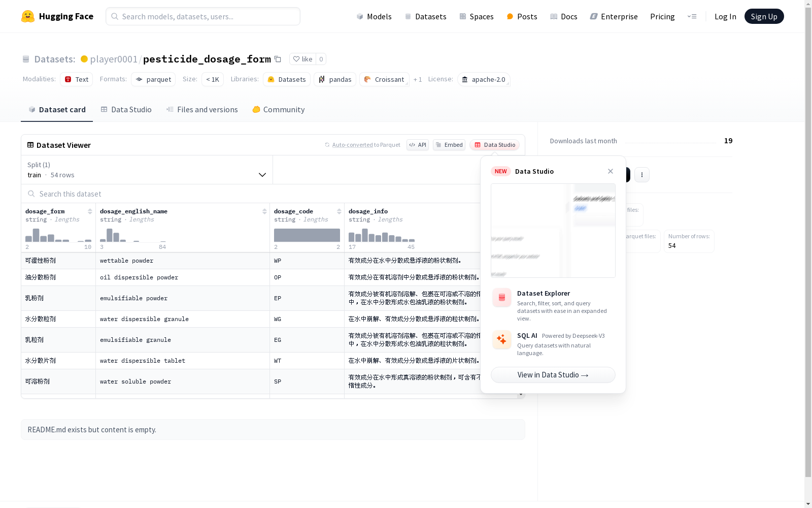The image size is (812, 508).
Task: Expand the train split selector
Action: (147, 170)
